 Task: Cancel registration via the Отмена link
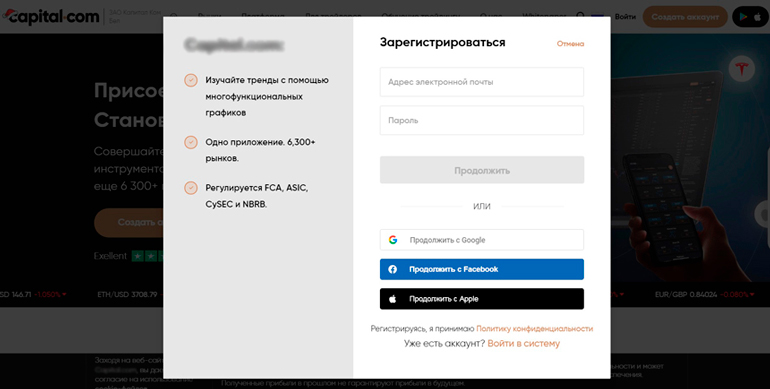point(570,44)
